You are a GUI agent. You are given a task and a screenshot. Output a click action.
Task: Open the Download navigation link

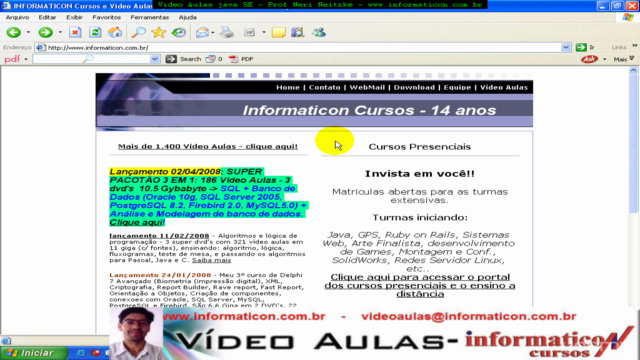[x=414, y=87]
